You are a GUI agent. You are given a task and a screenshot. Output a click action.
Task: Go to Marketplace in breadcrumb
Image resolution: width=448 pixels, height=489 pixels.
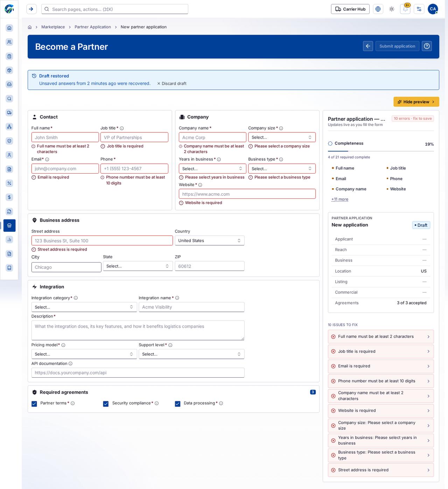click(x=53, y=27)
